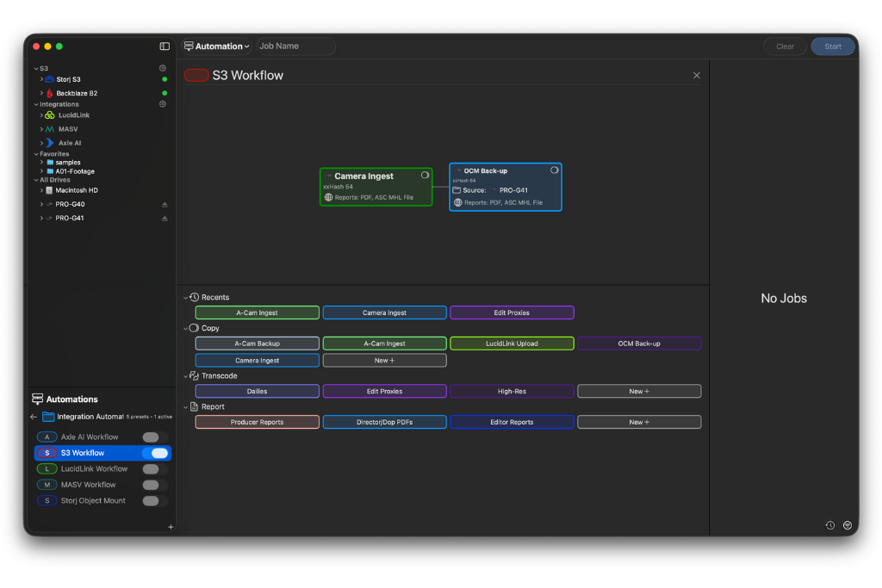Click the job history clock icon

tap(829, 525)
